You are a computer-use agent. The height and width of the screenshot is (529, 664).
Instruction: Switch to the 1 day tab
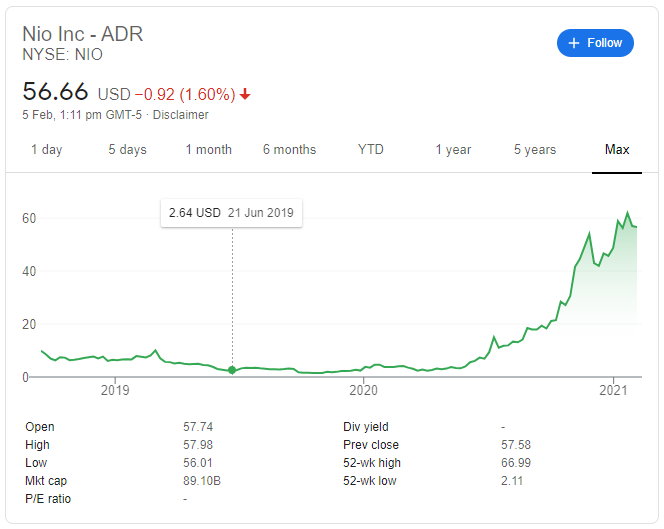[x=47, y=150]
